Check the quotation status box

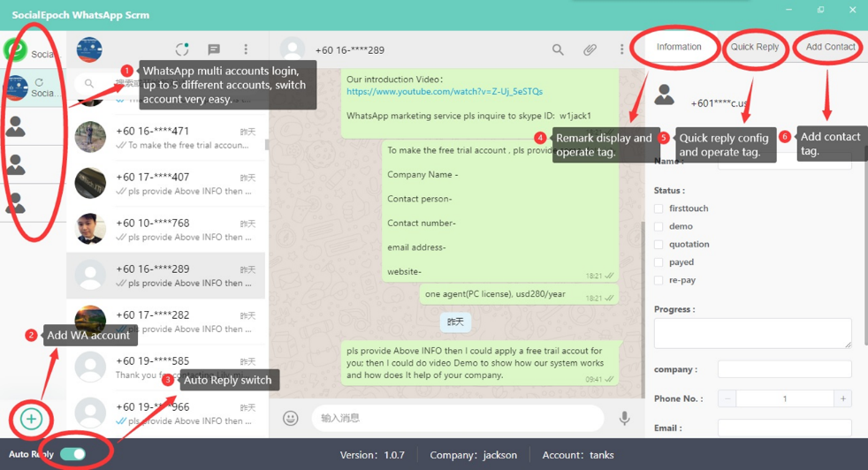pos(659,244)
